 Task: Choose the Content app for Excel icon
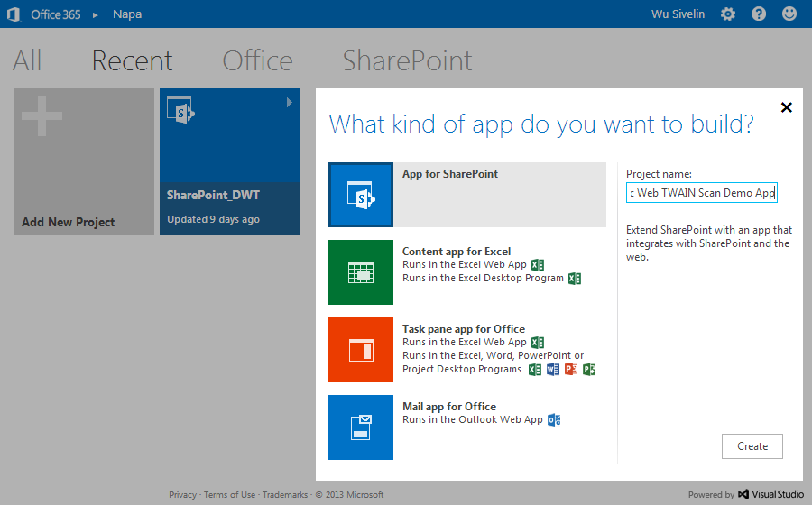pyautogui.click(x=361, y=272)
